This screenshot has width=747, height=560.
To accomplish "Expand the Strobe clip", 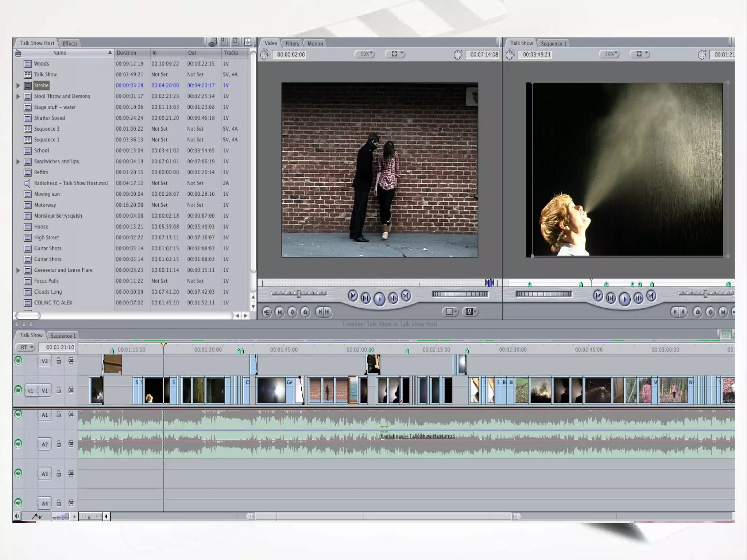I will click(18, 85).
